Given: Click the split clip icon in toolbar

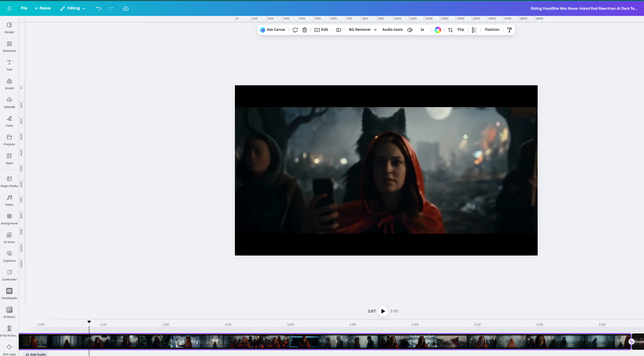Looking at the screenshot, I should click(x=339, y=30).
